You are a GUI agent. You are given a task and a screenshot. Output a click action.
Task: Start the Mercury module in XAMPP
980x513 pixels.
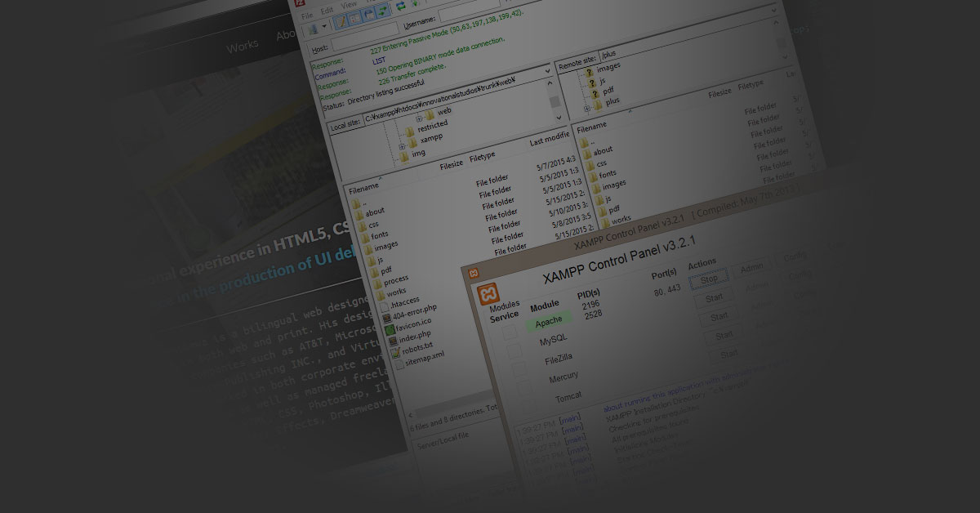pos(724,336)
